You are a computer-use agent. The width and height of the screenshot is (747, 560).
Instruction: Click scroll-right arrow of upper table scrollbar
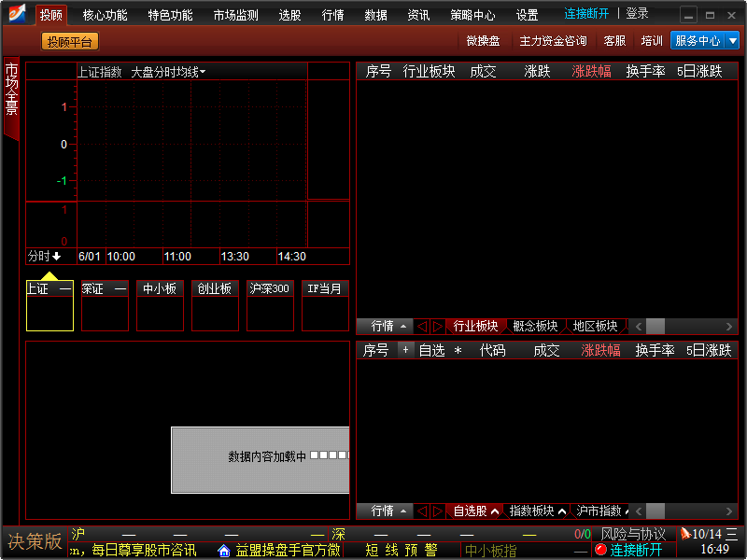click(x=729, y=327)
